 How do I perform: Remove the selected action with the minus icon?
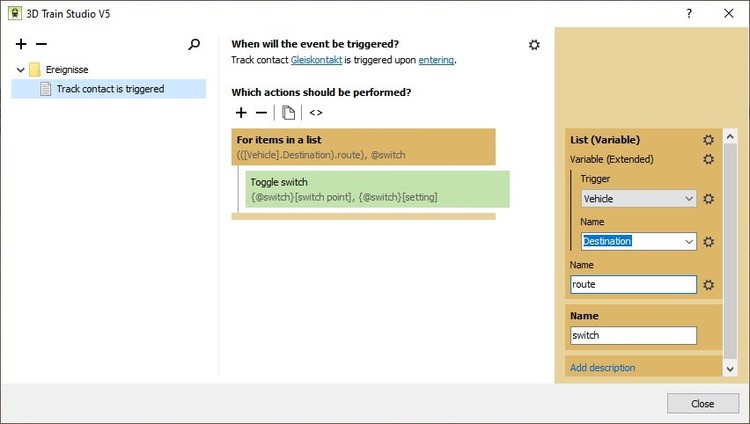point(261,113)
